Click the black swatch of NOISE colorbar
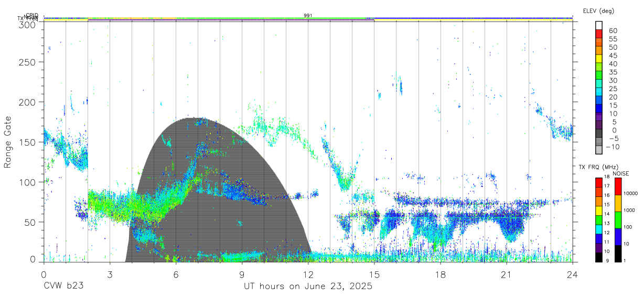Image resolution: width=644 pixels, height=297 pixels. pyautogui.click(x=617, y=253)
